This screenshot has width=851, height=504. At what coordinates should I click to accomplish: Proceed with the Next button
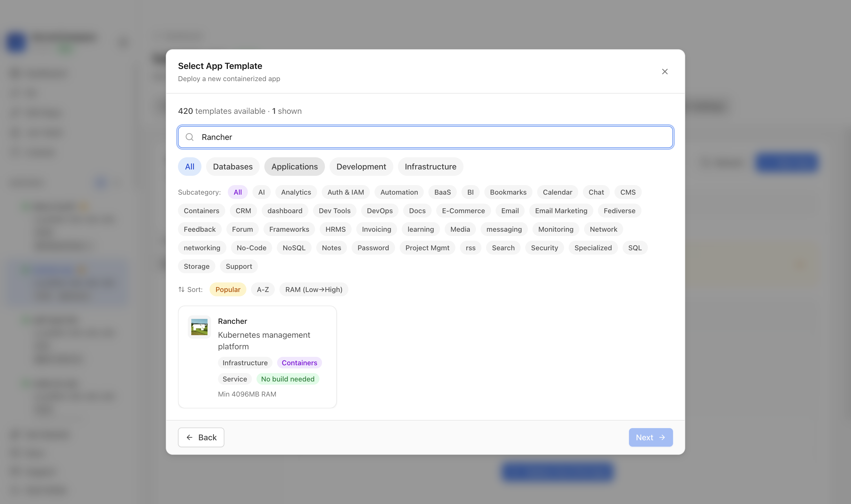pyautogui.click(x=650, y=437)
